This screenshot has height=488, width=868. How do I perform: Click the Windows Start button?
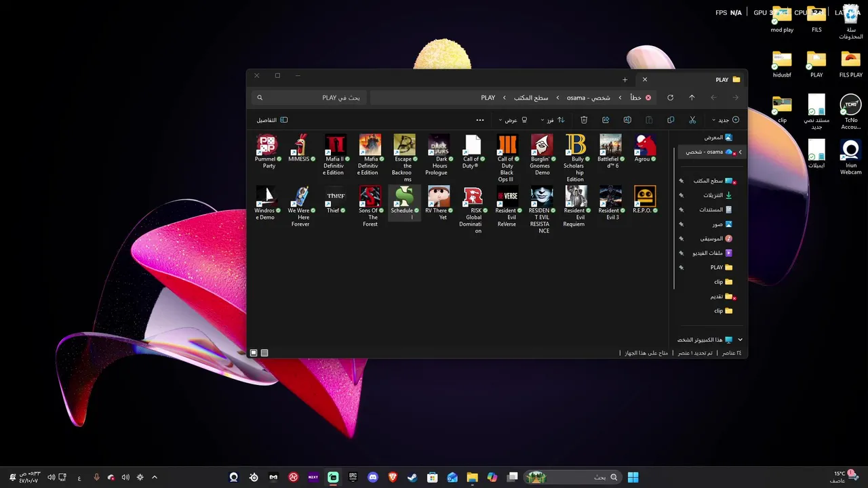click(633, 477)
